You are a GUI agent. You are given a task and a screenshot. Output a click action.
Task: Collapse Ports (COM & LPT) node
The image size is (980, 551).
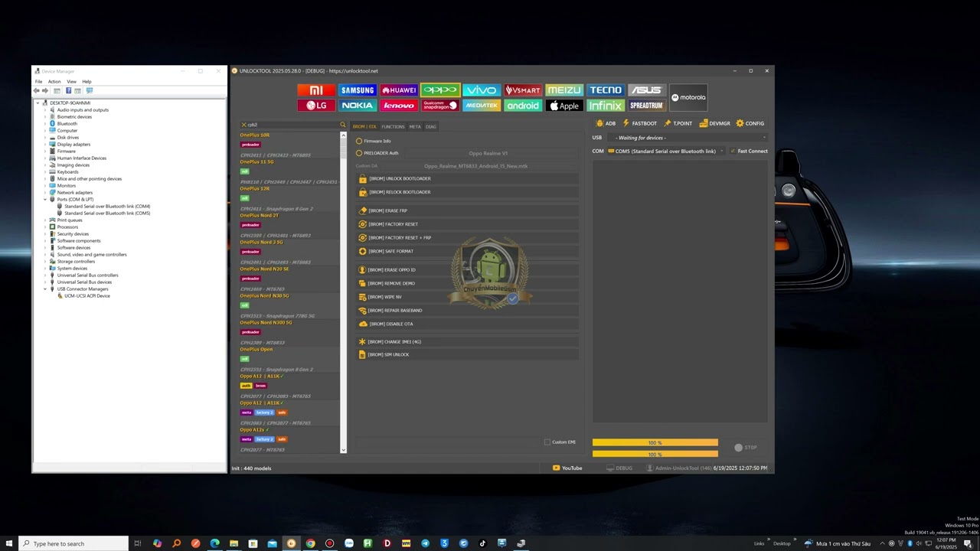(x=45, y=200)
